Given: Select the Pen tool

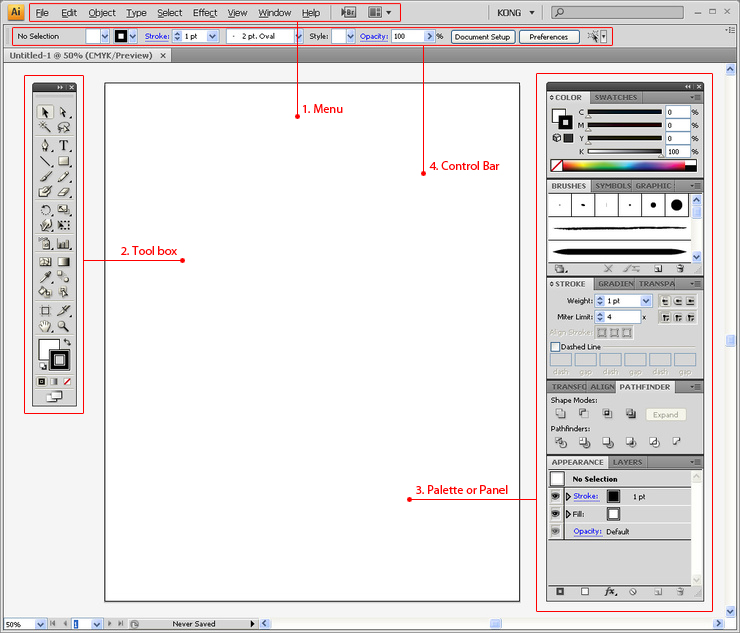Looking at the screenshot, I should (x=45, y=145).
